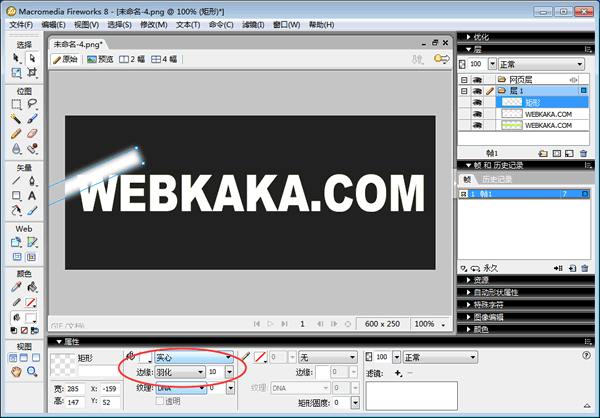Select the Hand tool
Viewport: 600px width, 418px height.
[x=17, y=371]
